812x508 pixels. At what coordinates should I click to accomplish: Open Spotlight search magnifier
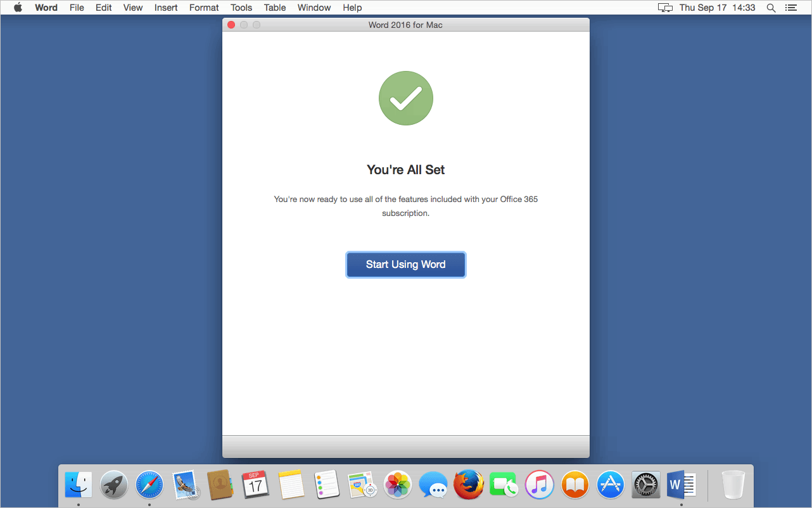tap(771, 8)
